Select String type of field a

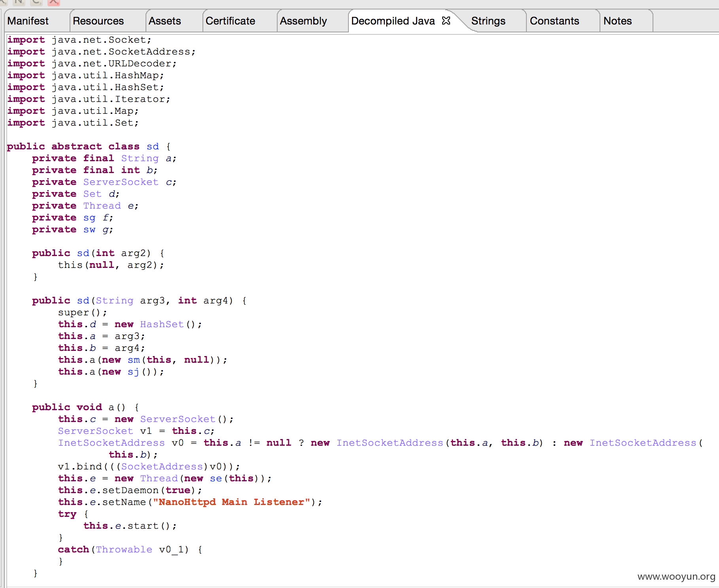coord(140,158)
